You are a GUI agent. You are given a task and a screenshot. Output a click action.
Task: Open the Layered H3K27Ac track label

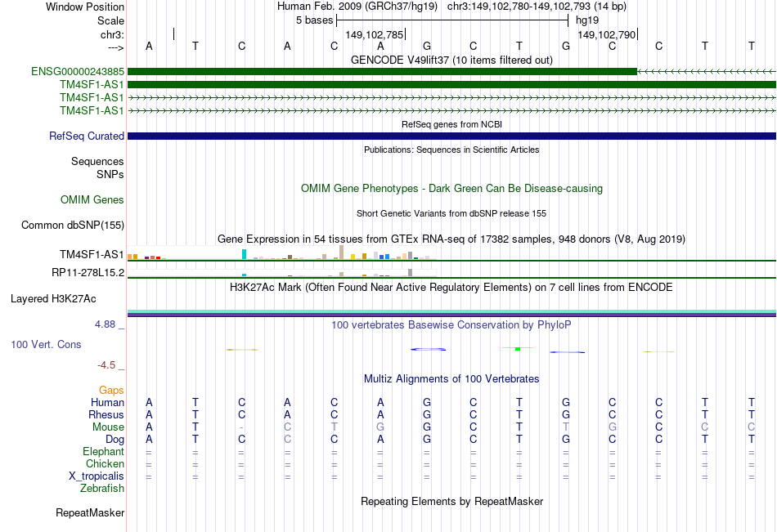53,299
